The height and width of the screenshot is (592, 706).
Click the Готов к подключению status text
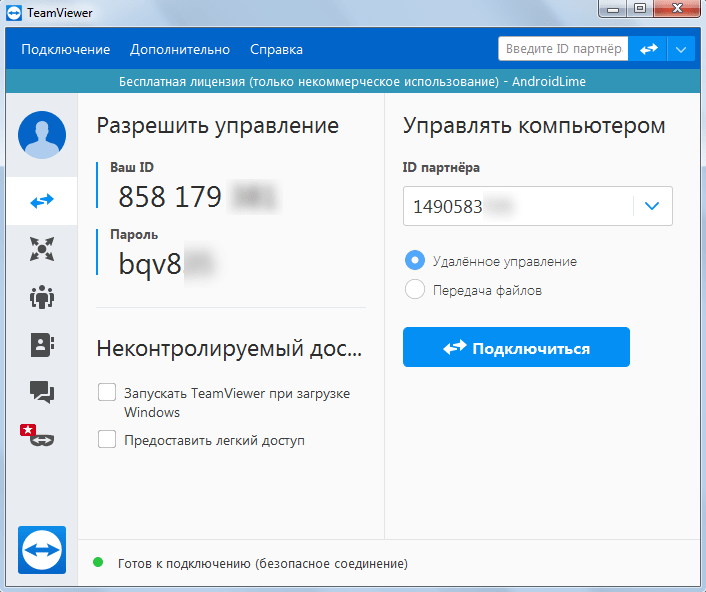(263, 564)
